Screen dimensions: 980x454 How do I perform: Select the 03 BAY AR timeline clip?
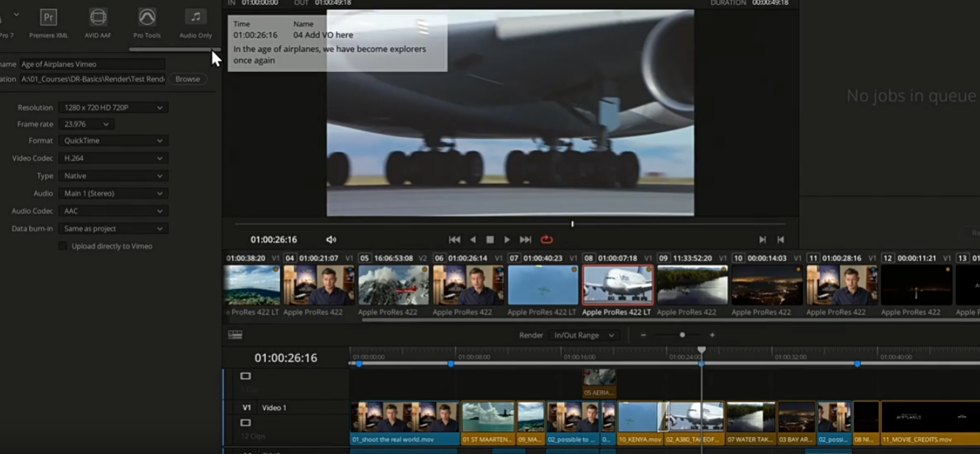pos(797,423)
